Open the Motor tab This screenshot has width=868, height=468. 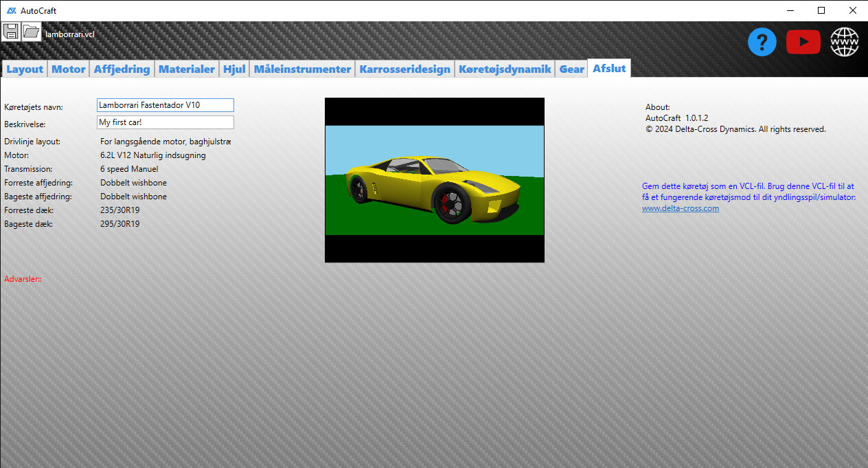point(69,69)
